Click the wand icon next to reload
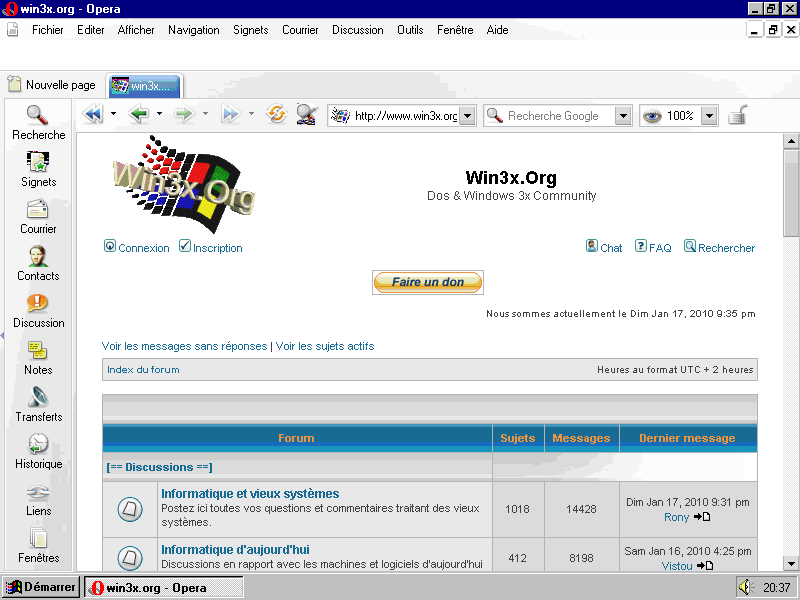The image size is (800, 600). point(307,114)
